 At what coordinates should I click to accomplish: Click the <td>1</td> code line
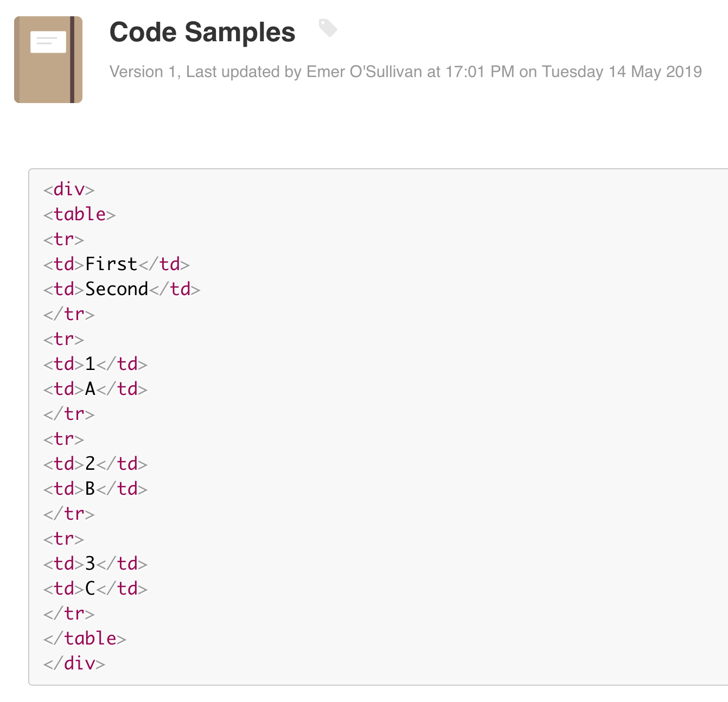[95, 363]
